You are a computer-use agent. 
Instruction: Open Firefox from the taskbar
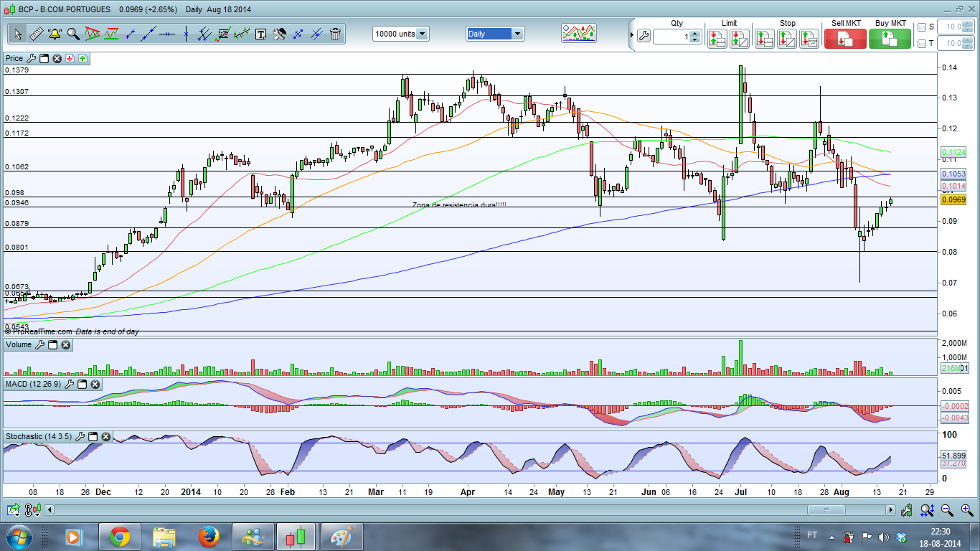(209, 536)
